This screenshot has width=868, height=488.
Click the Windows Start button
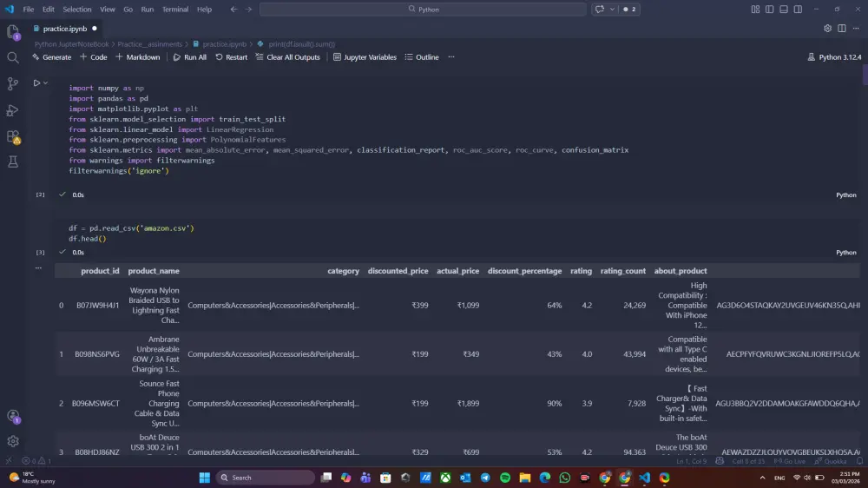click(x=204, y=478)
